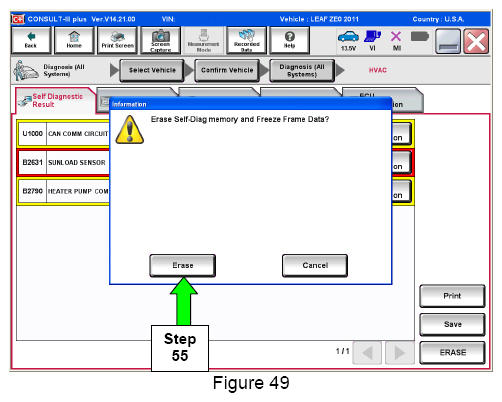Go to the Confirm Vehicle step
Screen dimensions: 502x402
tap(227, 70)
